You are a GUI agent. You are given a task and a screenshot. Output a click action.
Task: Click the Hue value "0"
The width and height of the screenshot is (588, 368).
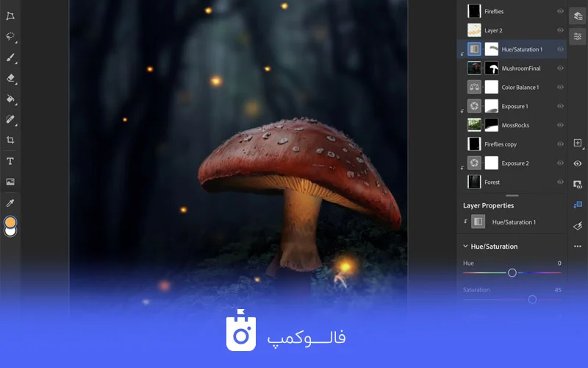click(559, 263)
